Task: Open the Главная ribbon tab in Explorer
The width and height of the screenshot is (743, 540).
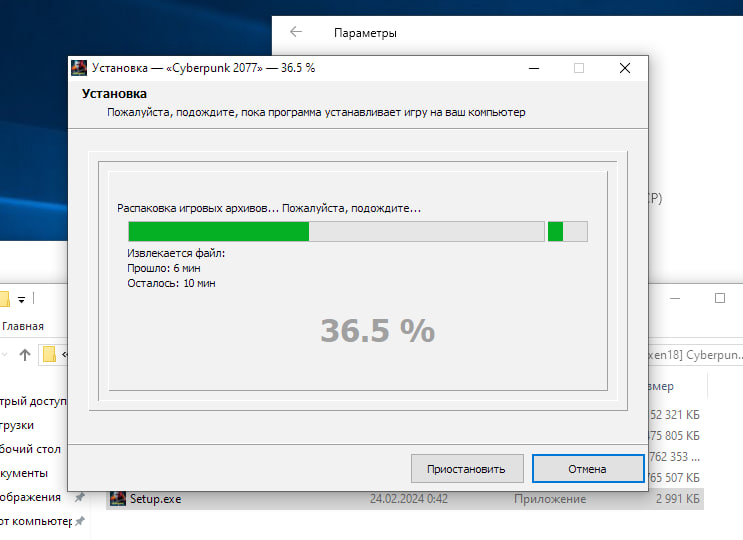Action: pos(23,326)
